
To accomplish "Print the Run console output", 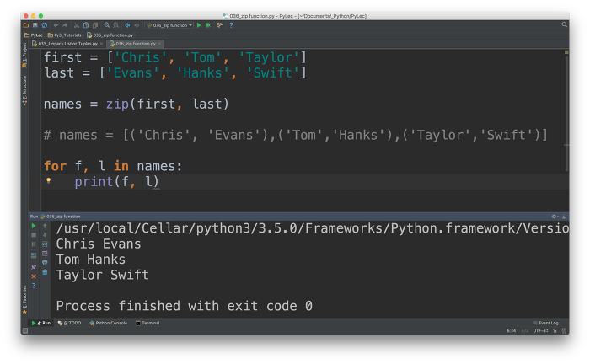I will [x=45, y=263].
